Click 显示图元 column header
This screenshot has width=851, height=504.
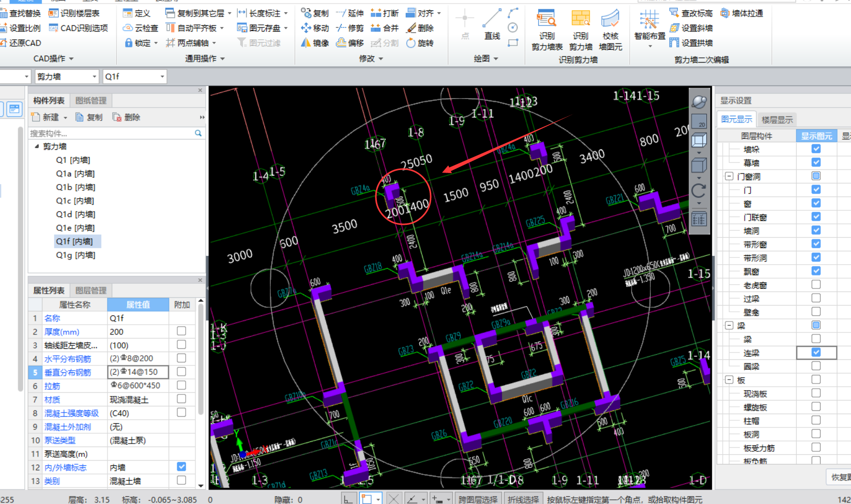(816, 136)
